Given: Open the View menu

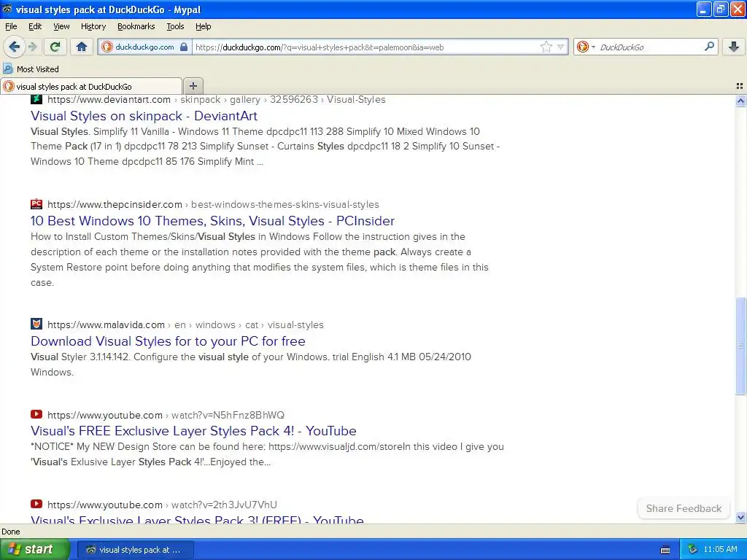Looking at the screenshot, I should (61, 26).
